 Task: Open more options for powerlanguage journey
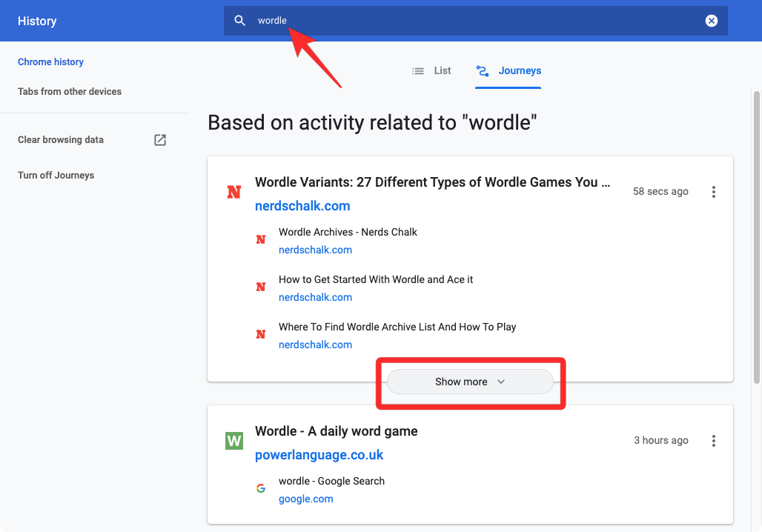(x=713, y=441)
